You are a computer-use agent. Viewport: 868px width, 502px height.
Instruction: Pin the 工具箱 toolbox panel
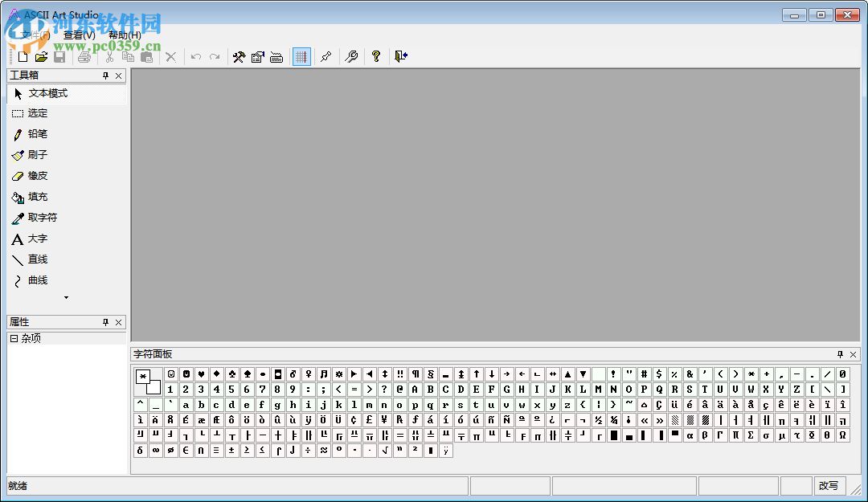click(x=105, y=76)
